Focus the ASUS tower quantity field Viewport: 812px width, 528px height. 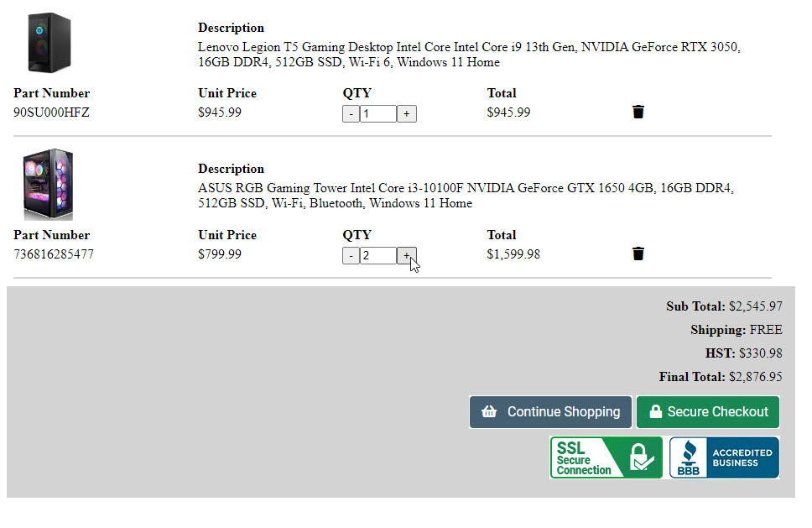coord(378,255)
